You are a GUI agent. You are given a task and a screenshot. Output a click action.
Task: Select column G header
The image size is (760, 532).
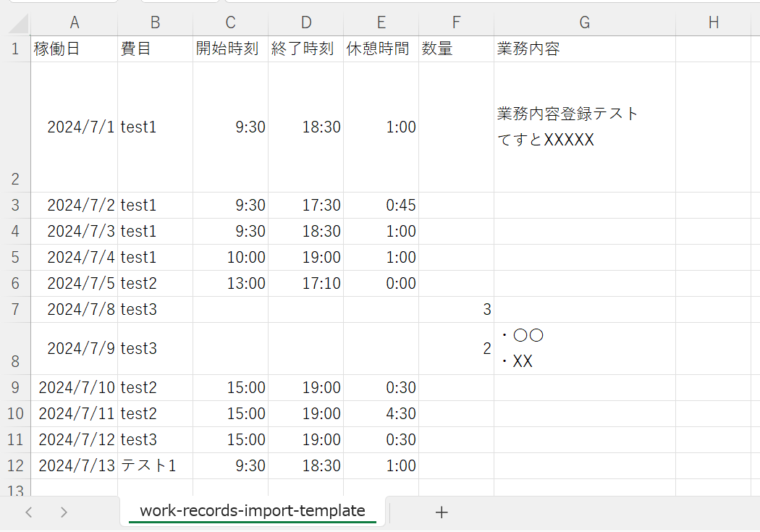pos(585,22)
